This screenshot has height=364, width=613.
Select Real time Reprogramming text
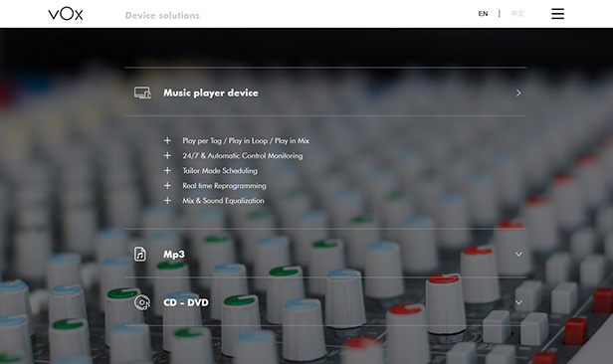pos(225,186)
